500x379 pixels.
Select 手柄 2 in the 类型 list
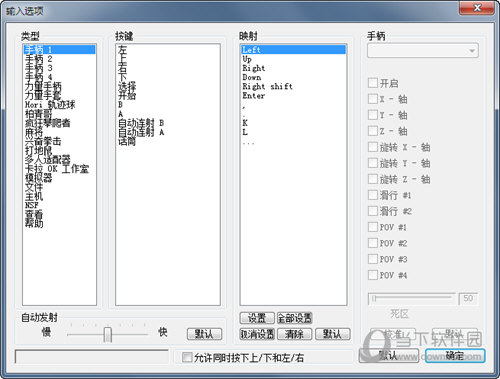[x=59, y=59]
